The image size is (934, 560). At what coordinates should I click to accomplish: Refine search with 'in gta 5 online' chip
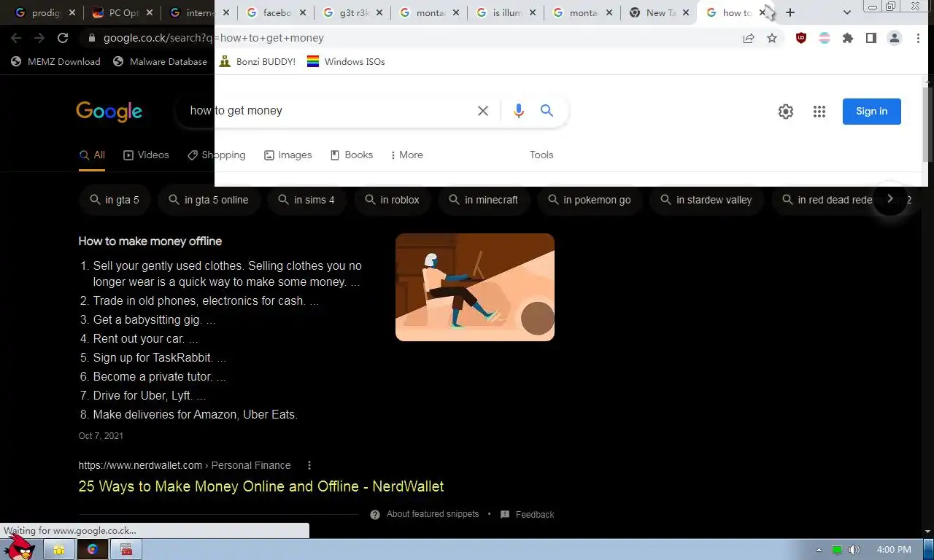(209, 200)
